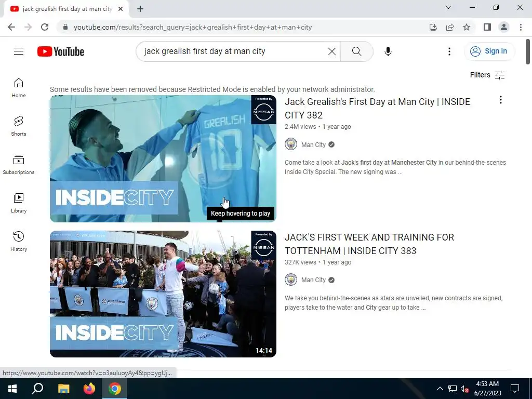The height and width of the screenshot is (399, 532).
Task: Click Chrome icon in taskbar
Action: tap(115, 389)
